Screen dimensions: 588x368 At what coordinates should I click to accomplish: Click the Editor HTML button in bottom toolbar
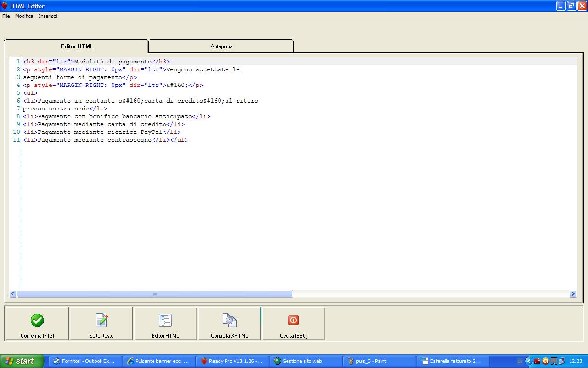(x=165, y=324)
